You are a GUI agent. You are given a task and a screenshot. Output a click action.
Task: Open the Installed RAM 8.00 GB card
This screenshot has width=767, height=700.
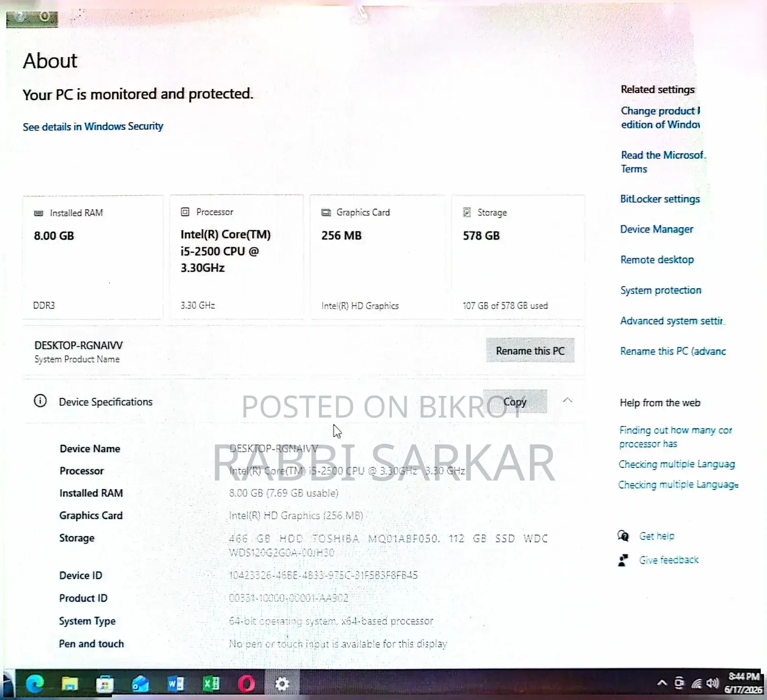93,257
